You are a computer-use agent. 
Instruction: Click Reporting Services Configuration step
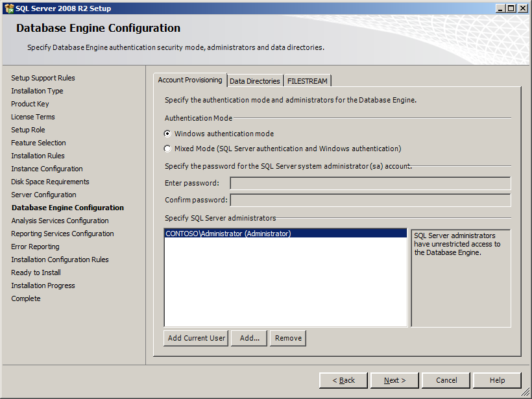pos(62,234)
